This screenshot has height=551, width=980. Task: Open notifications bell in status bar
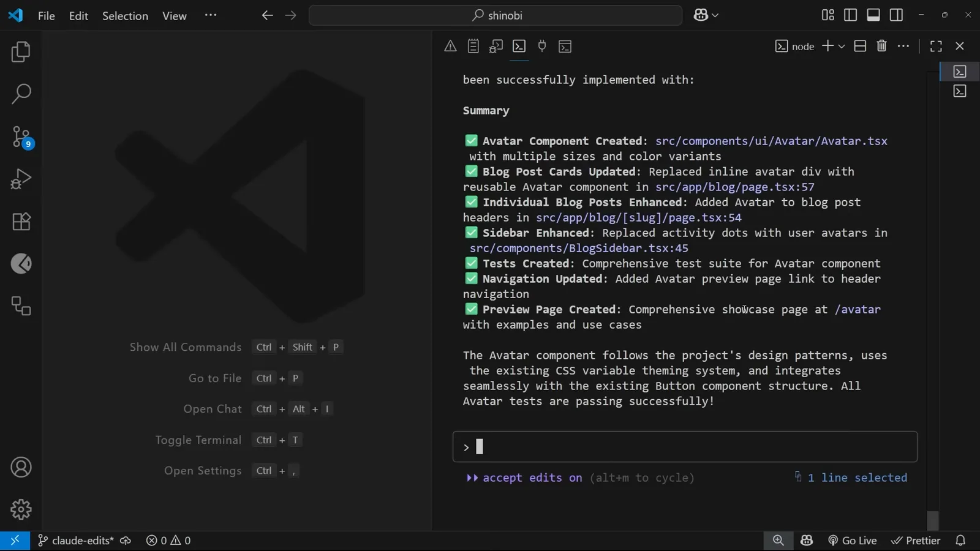click(x=960, y=541)
